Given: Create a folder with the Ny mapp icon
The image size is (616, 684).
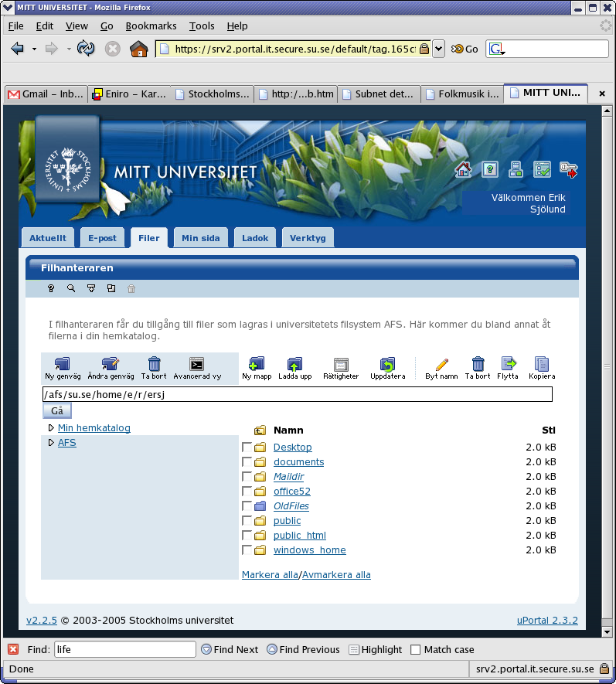Looking at the screenshot, I should click(x=257, y=364).
